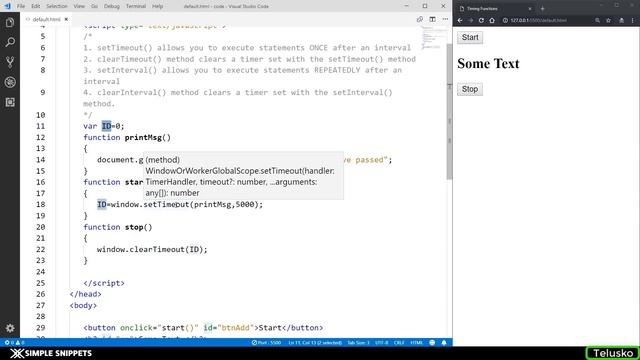This screenshot has width=640, height=360.
Task: Open a new browser tab
Action: [x=542, y=8]
